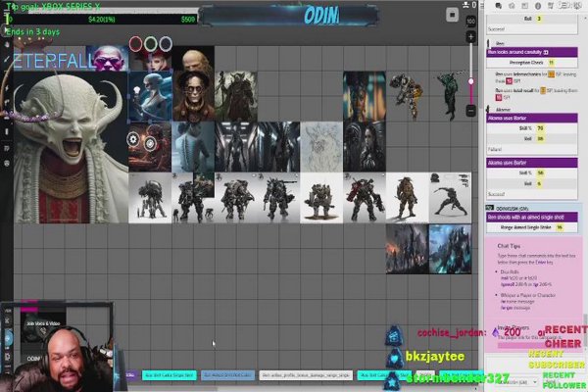Open the Jukebox tab in the sidebar
This screenshot has width=588, height=392.
[x=551, y=6]
